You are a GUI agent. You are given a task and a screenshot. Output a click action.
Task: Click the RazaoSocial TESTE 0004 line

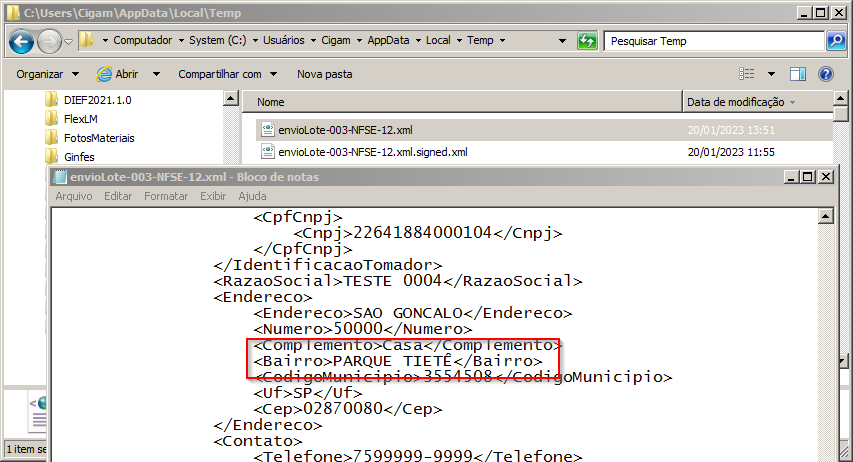coord(398,281)
